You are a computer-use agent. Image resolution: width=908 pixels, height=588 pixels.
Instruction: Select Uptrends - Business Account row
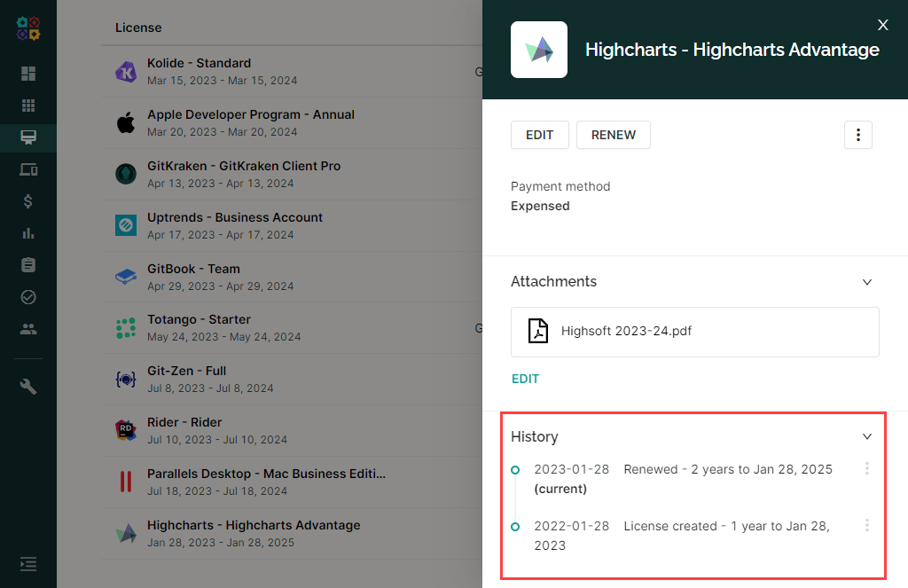(292, 226)
